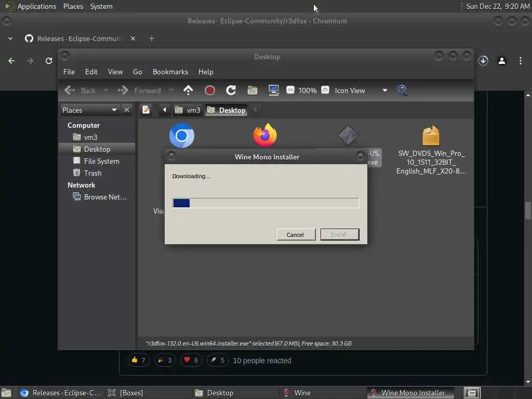Open the Forward history dropdown arrow
The height and width of the screenshot is (399, 532).
(x=171, y=90)
